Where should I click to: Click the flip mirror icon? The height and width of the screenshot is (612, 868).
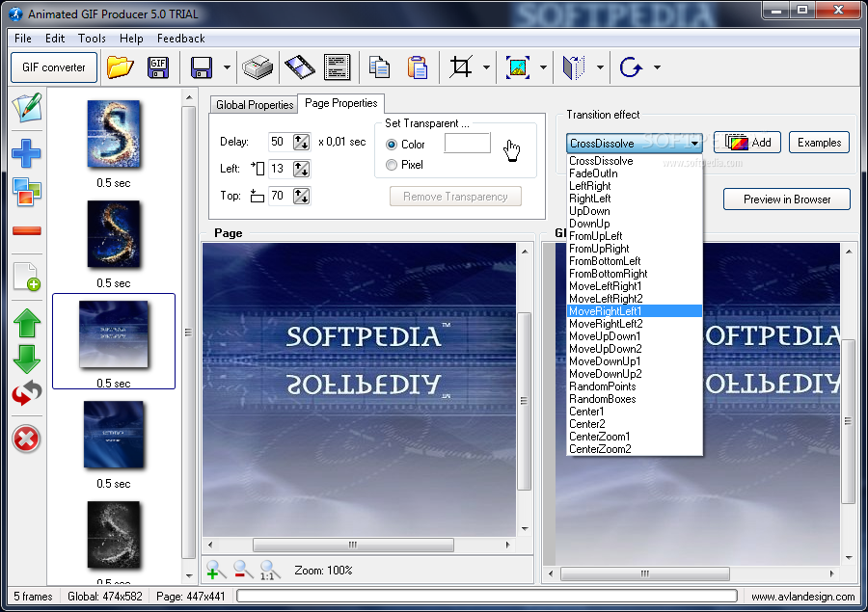[x=574, y=67]
